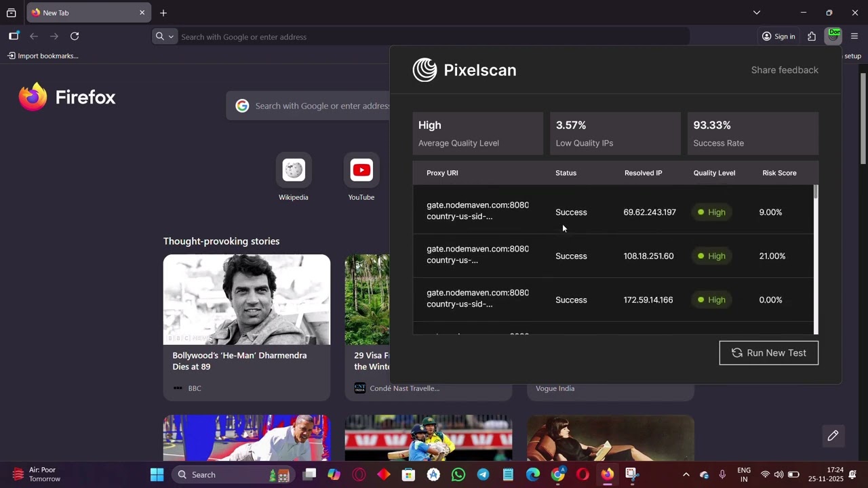Click the ENG IN language indicator
Image resolution: width=868 pixels, height=488 pixels.
[744, 474]
